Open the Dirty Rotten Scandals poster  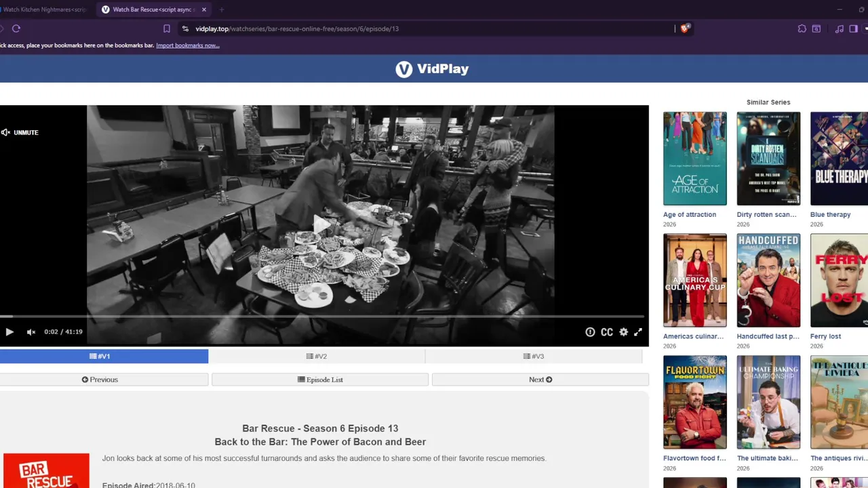[768, 159]
